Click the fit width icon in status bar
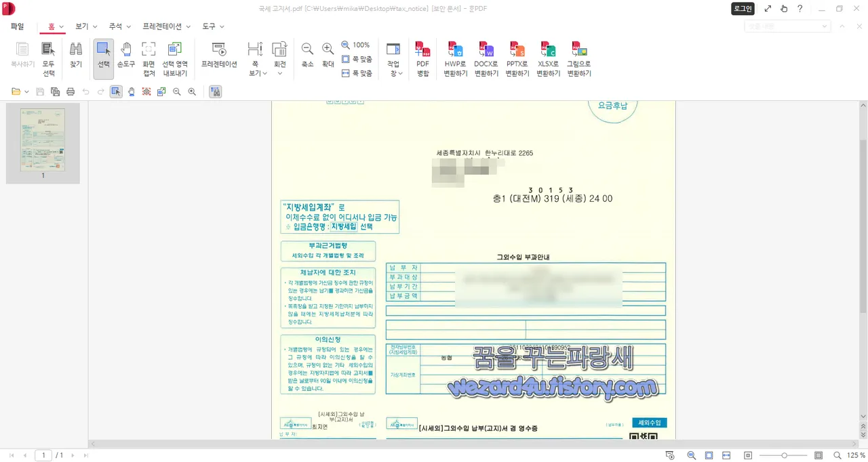This screenshot has width=868, height=462. coord(726,456)
